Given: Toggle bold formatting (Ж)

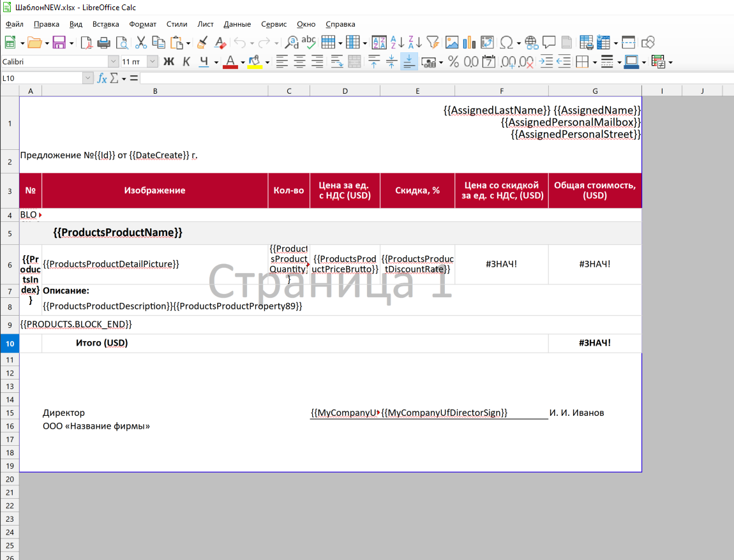Looking at the screenshot, I should (169, 62).
